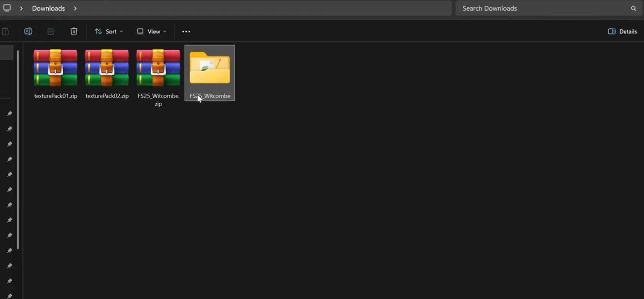Open the FS25_Witcombe folder icon

[210, 68]
